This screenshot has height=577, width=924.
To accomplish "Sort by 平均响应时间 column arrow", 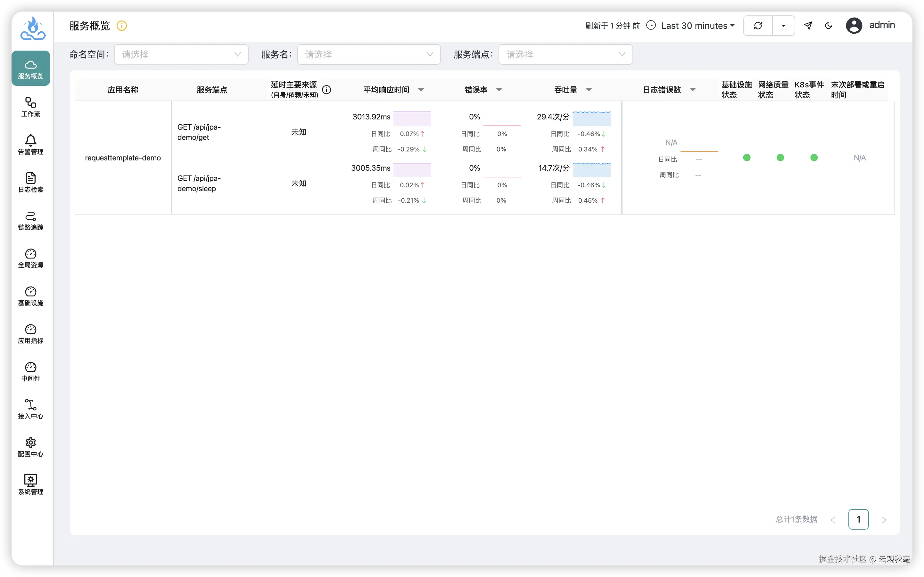I will click(x=421, y=90).
